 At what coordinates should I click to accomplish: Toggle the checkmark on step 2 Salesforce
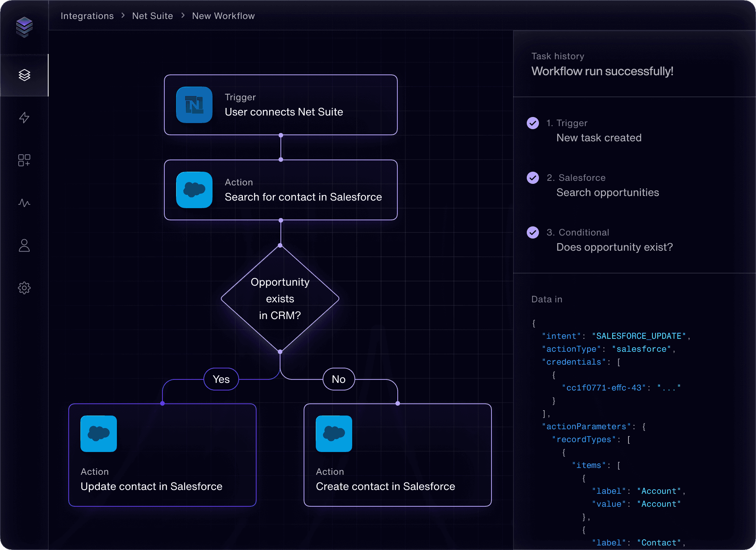533,178
